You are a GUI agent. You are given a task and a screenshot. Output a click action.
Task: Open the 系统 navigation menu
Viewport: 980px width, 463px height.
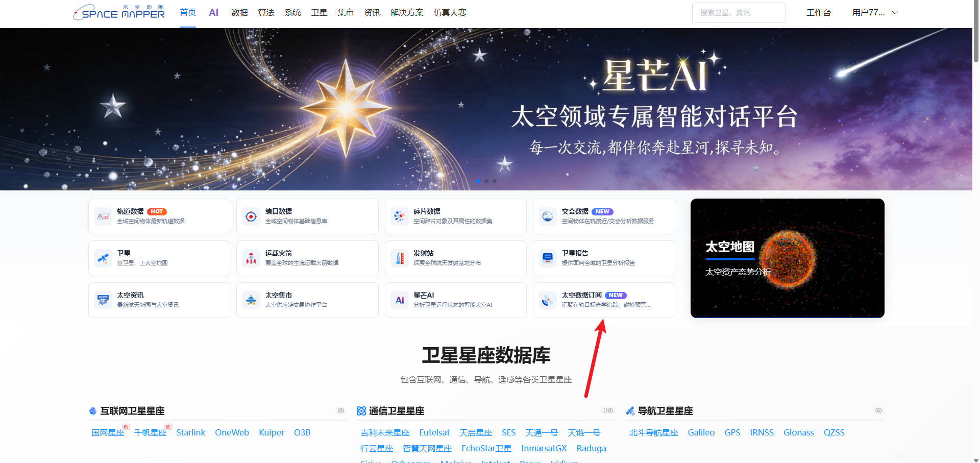pyautogui.click(x=292, y=12)
